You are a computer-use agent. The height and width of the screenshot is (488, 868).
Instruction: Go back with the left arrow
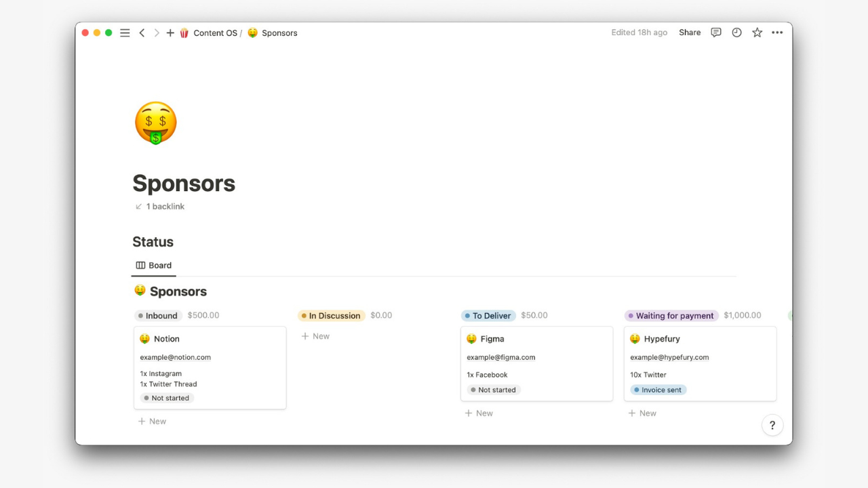click(x=142, y=33)
